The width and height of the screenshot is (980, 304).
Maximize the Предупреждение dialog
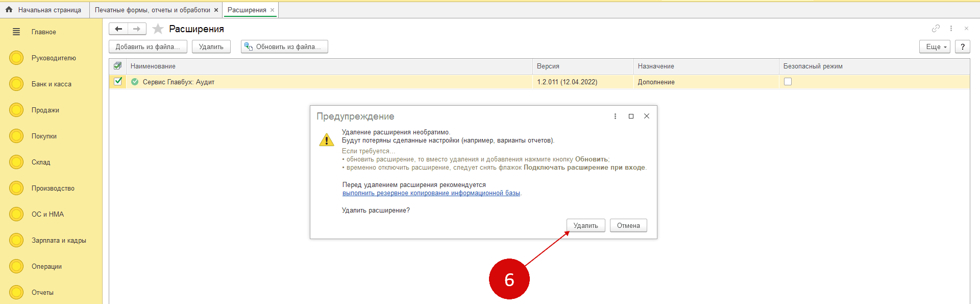coord(631,116)
